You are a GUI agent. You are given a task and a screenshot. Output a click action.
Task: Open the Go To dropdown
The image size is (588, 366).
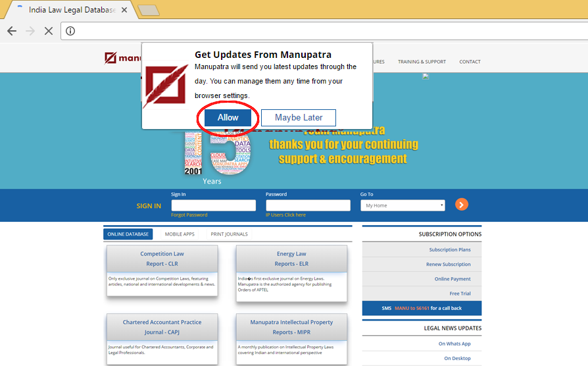403,205
